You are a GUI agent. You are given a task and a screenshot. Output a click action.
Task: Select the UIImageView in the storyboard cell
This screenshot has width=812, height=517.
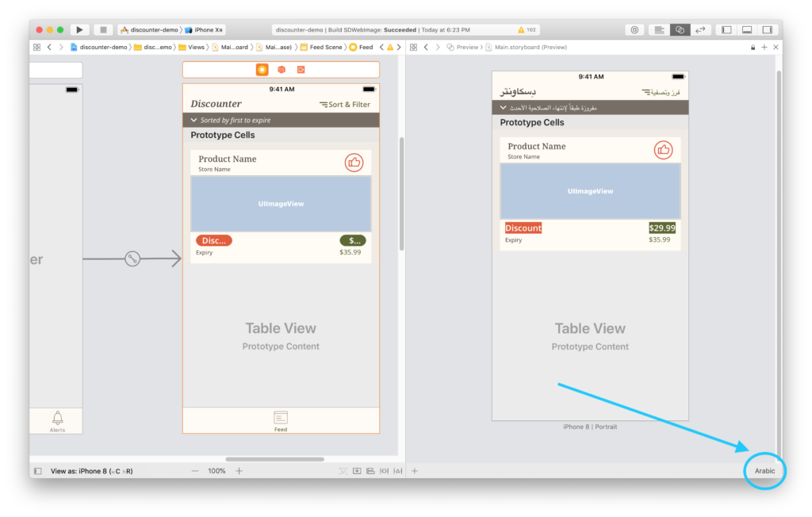[x=281, y=204]
